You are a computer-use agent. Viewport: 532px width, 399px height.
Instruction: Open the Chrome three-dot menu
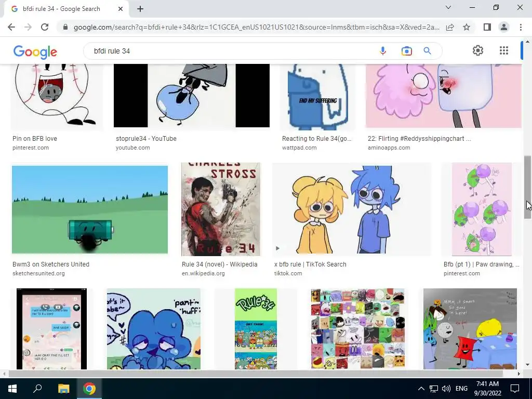[521, 27]
